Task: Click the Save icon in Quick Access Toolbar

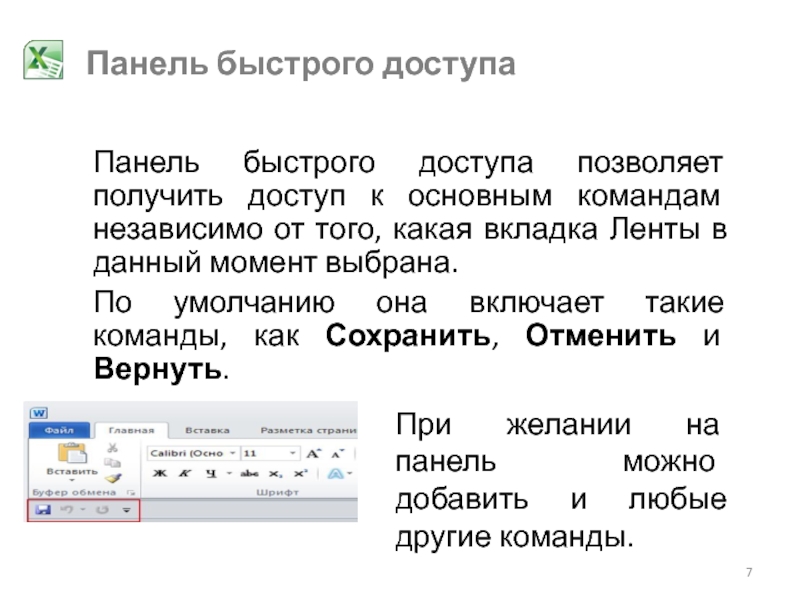Action: click(42, 510)
